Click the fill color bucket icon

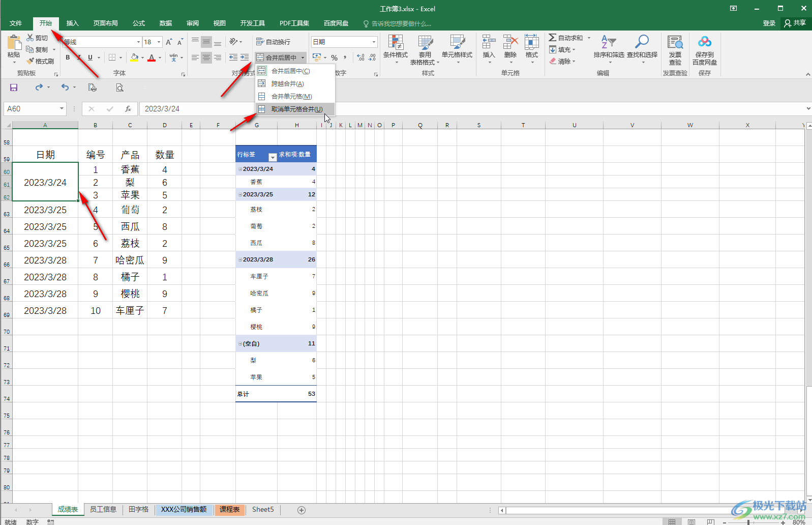point(134,57)
